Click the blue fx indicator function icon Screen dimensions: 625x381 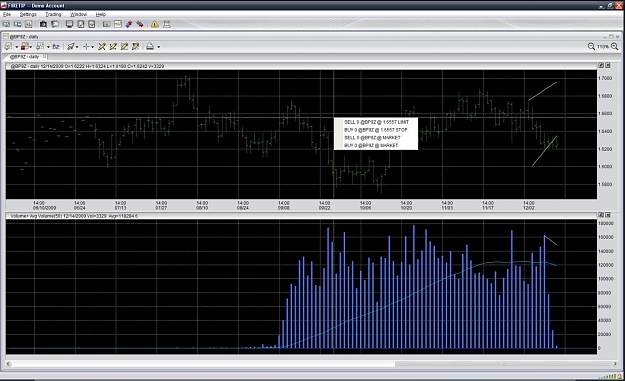click(x=56, y=47)
